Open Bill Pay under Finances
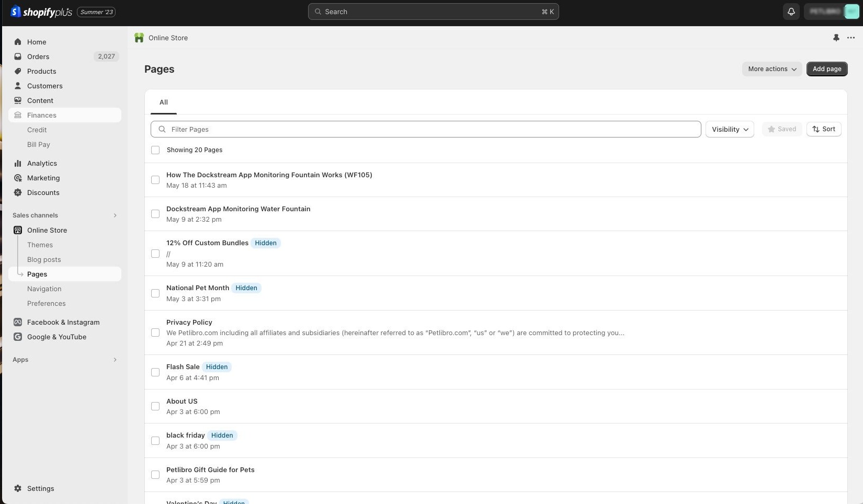The image size is (863, 504). (39, 144)
